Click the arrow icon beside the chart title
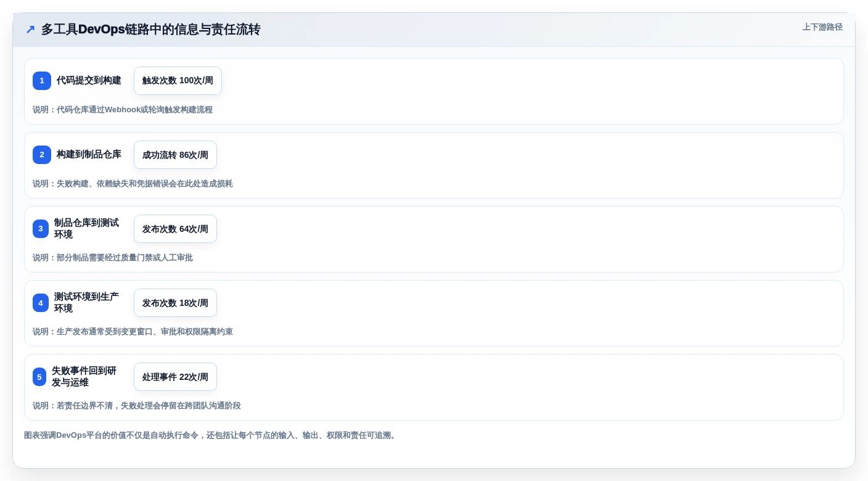The height and width of the screenshot is (481, 868). 30,30
